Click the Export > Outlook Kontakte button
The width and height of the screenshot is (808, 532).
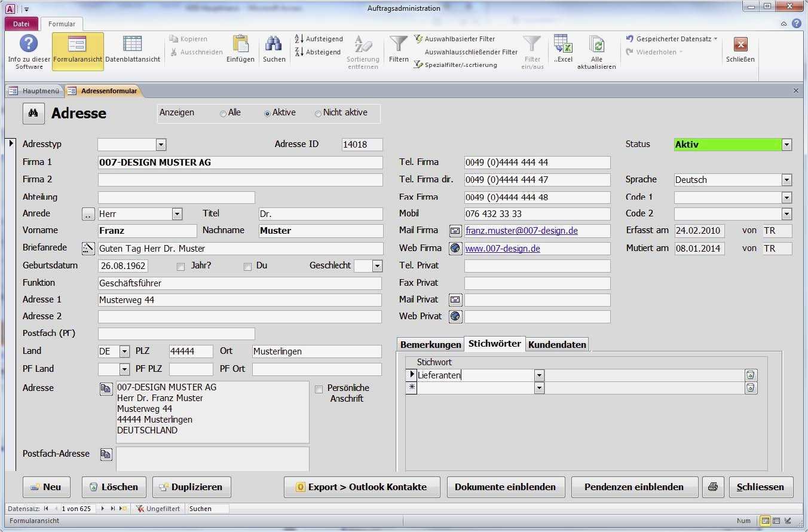pos(362,487)
